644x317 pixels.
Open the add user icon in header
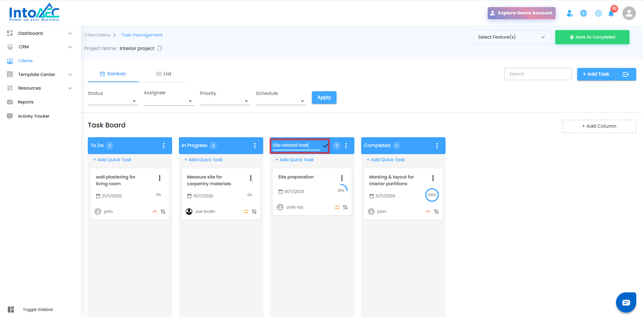point(570,13)
